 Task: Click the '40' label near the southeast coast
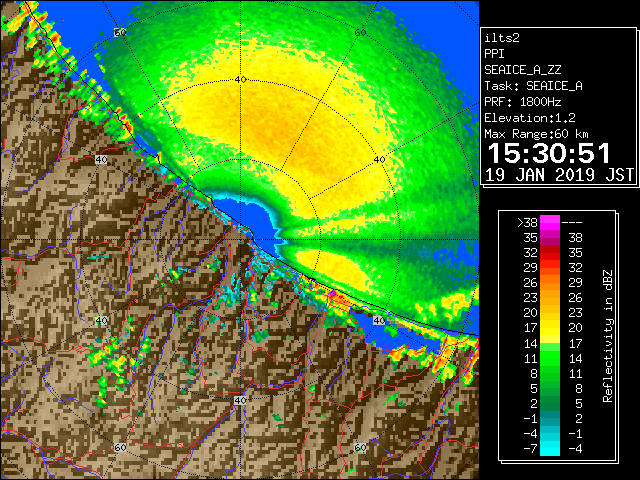point(379,320)
